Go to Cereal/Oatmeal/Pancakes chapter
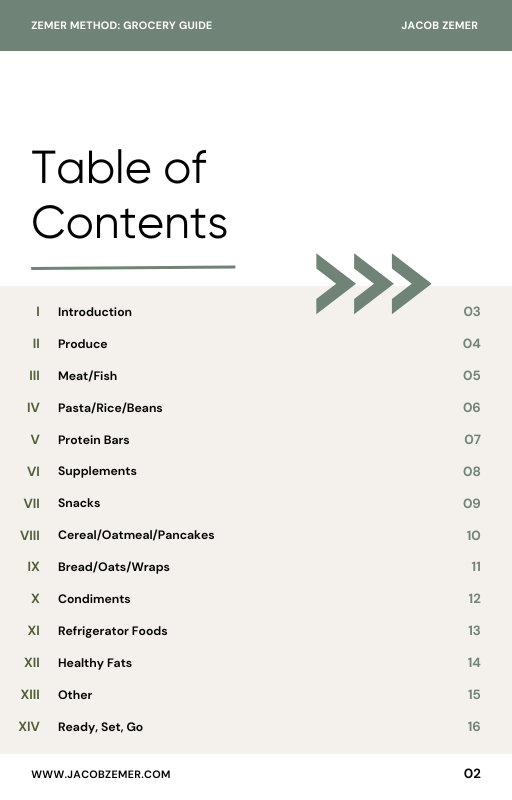 tap(136, 535)
